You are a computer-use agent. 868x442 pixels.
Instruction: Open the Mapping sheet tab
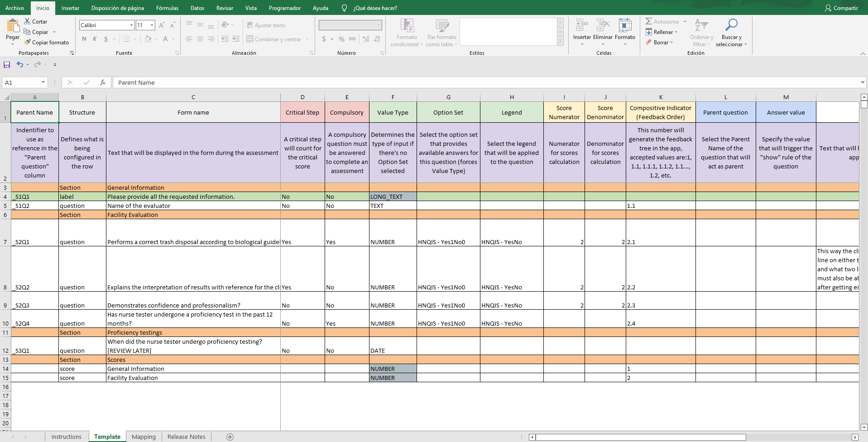[144, 437]
